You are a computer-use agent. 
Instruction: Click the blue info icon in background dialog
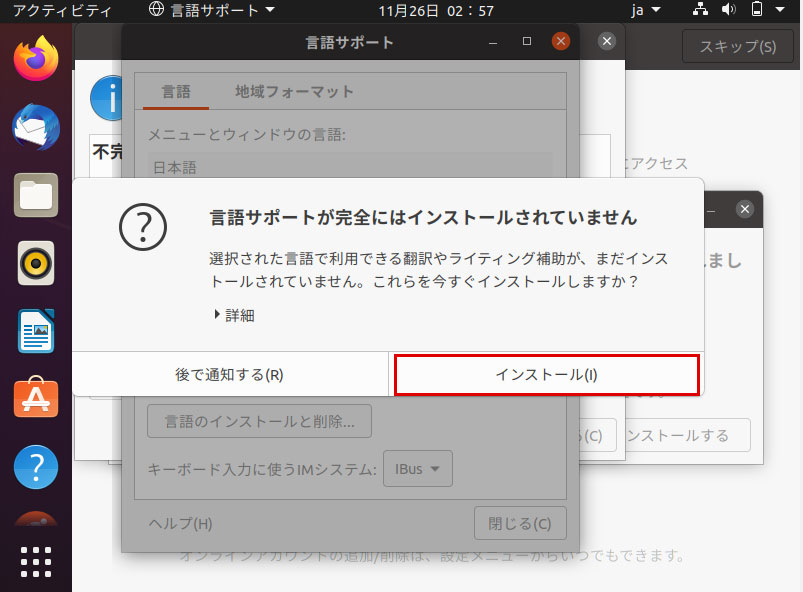pos(107,98)
